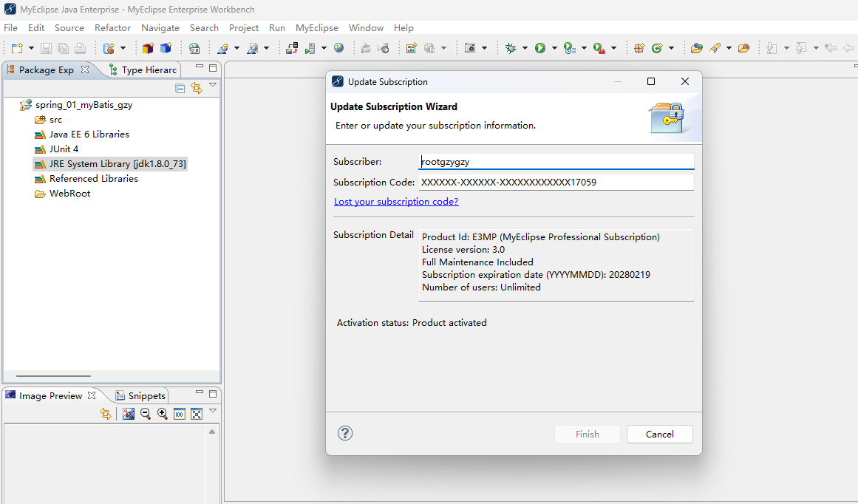Open the Window menu

(366, 28)
